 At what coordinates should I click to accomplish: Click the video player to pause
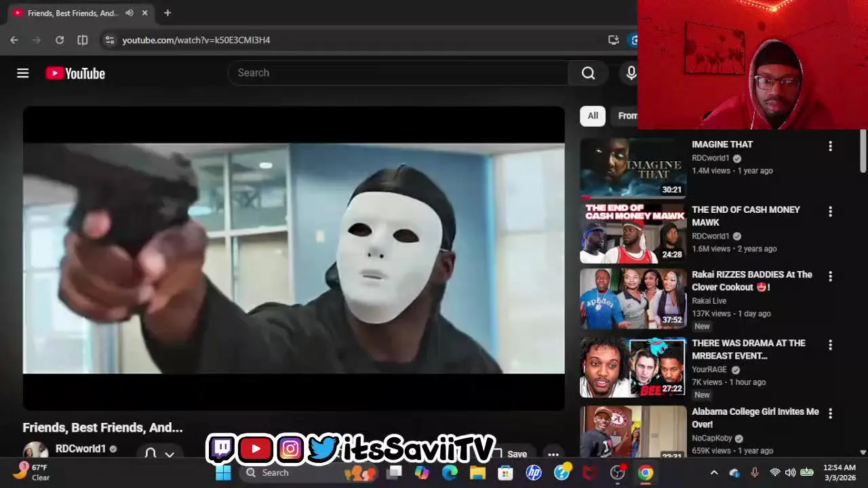click(x=294, y=258)
